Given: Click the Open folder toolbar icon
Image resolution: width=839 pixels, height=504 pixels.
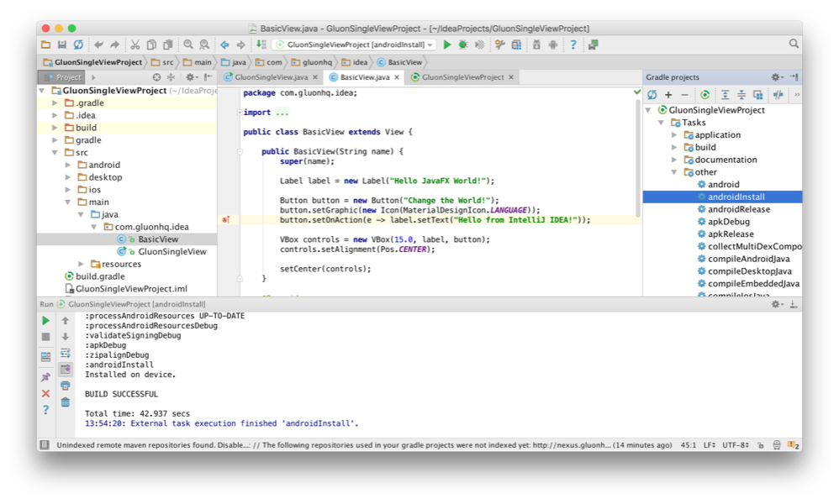Looking at the screenshot, I should tap(46, 45).
